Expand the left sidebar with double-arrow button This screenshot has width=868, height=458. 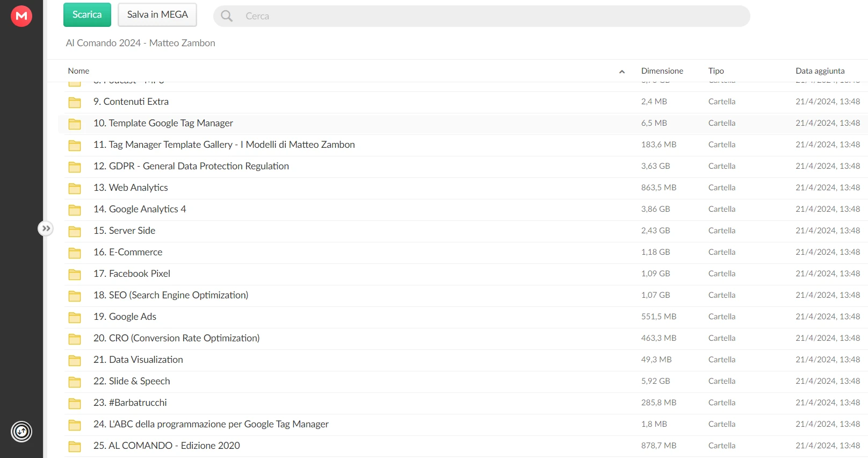46,228
